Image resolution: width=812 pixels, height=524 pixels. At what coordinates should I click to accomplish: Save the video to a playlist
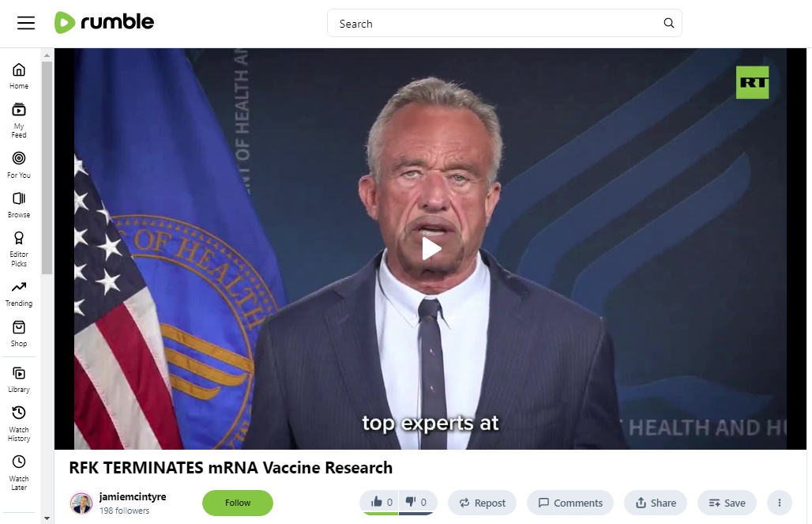pyautogui.click(x=727, y=503)
